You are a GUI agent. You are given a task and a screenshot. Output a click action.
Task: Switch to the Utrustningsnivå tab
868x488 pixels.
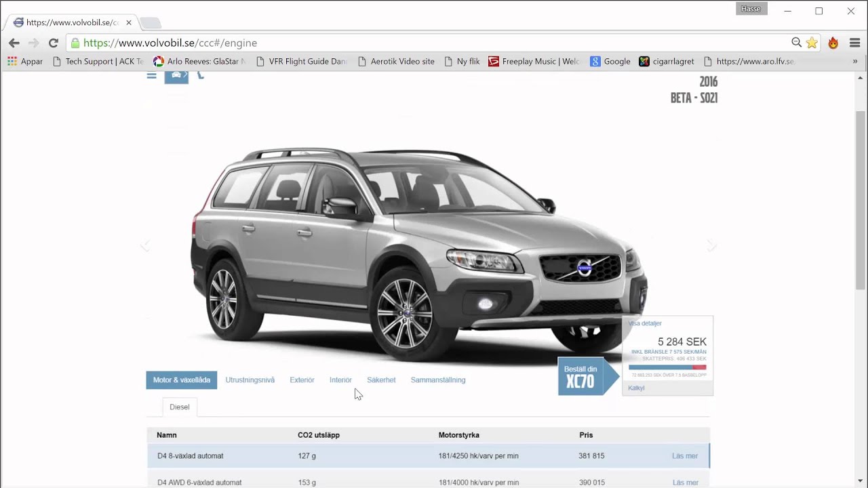(x=250, y=380)
